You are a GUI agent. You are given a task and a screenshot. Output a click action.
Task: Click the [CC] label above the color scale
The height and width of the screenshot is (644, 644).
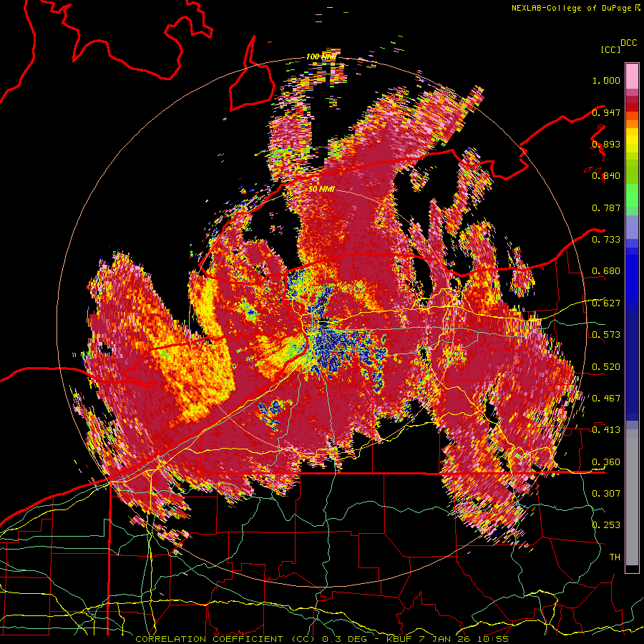pyautogui.click(x=610, y=49)
